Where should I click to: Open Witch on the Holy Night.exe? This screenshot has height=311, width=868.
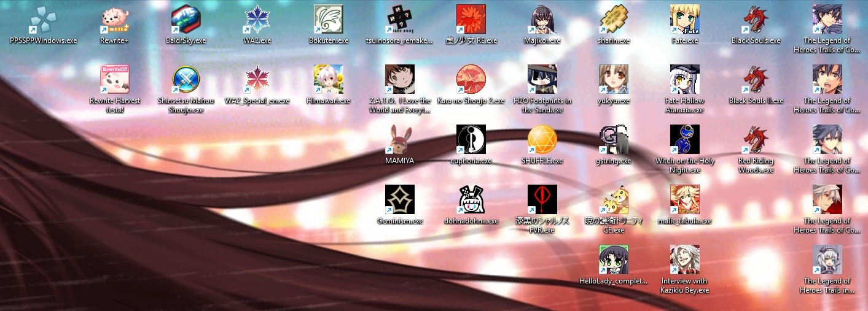685,140
